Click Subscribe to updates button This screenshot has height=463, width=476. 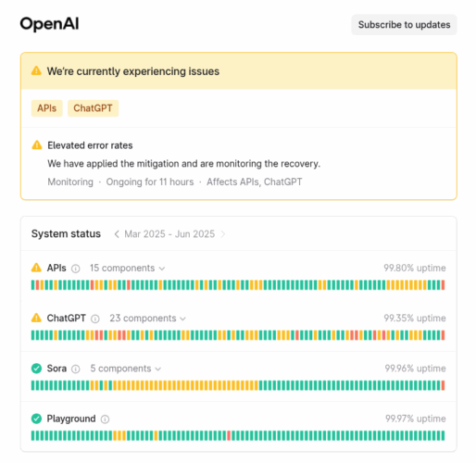point(404,25)
